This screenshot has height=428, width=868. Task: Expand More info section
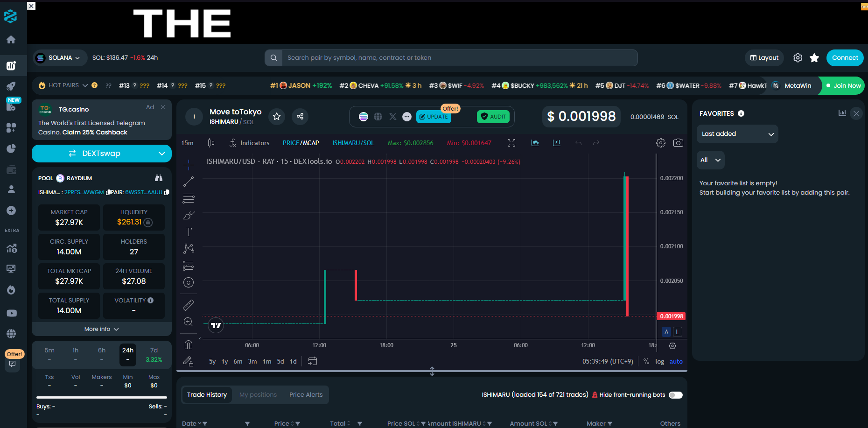(x=102, y=329)
